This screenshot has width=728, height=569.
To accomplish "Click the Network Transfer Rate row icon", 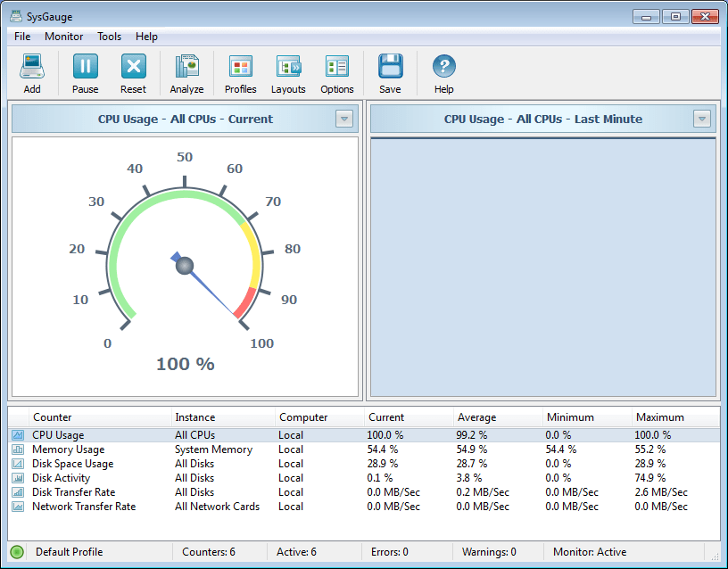I will coord(18,507).
